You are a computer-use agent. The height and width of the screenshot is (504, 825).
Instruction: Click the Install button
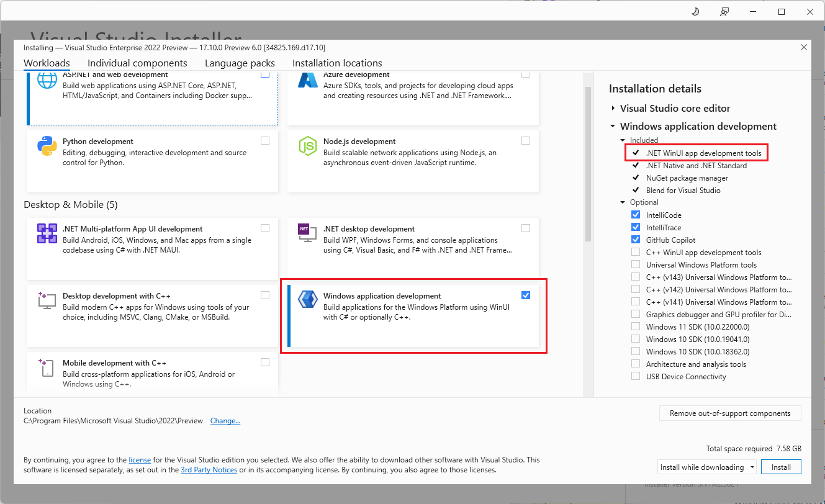click(781, 466)
